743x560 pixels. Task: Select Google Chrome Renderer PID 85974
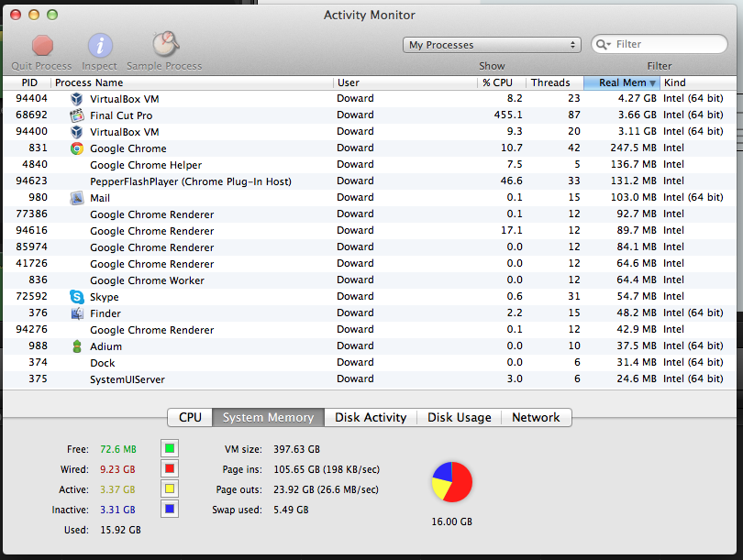[370, 247]
